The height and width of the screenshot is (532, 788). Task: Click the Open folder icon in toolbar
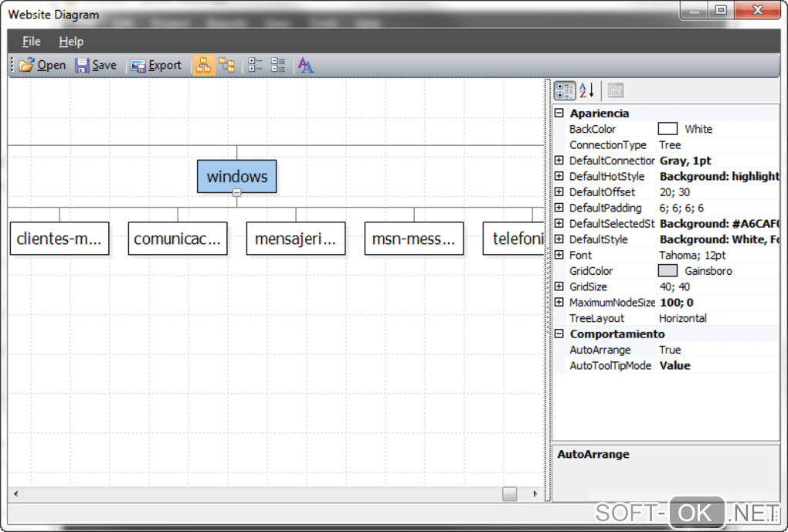[x=26, y=66]
